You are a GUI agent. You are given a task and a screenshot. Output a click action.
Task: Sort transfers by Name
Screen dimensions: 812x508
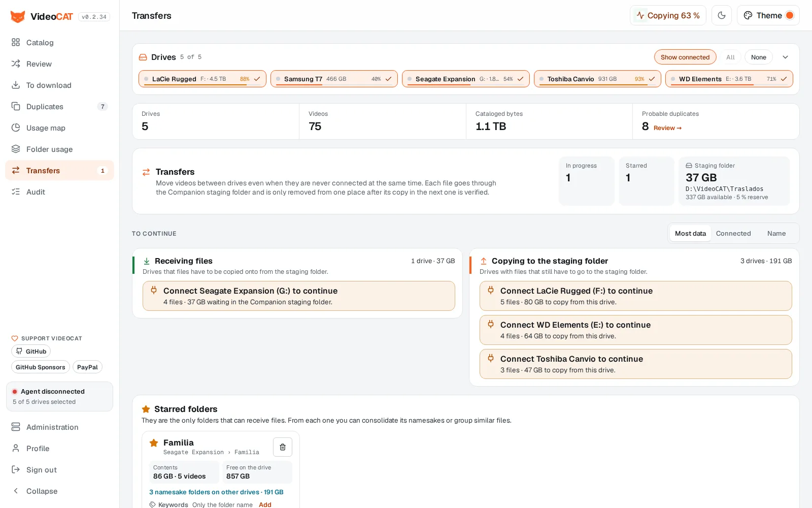(x=776, y=233)
